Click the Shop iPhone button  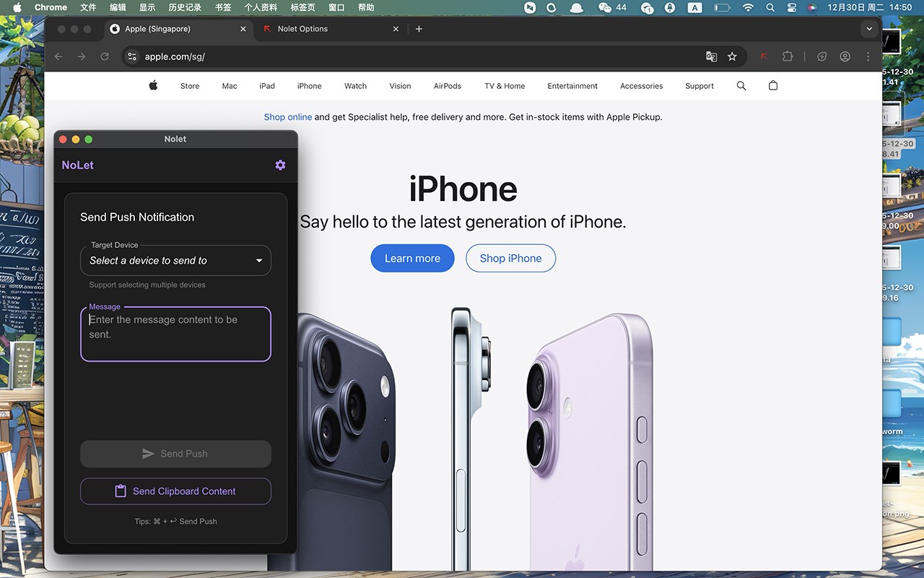coord(510,258)
